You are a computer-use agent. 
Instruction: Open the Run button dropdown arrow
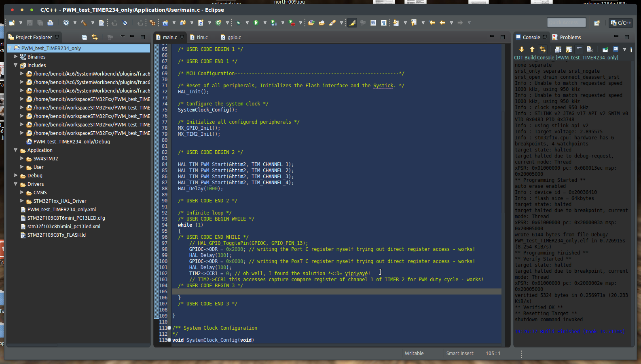(x=264, y=23)
